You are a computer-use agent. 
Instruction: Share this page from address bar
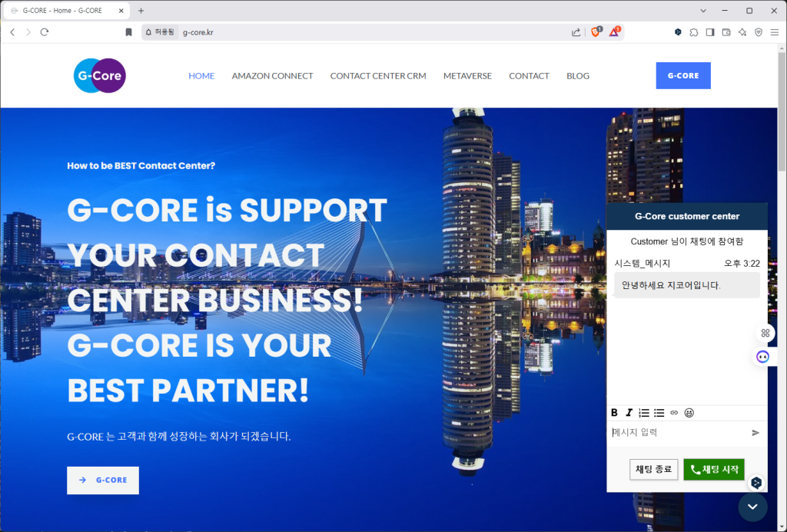click(x=576, y=32)
